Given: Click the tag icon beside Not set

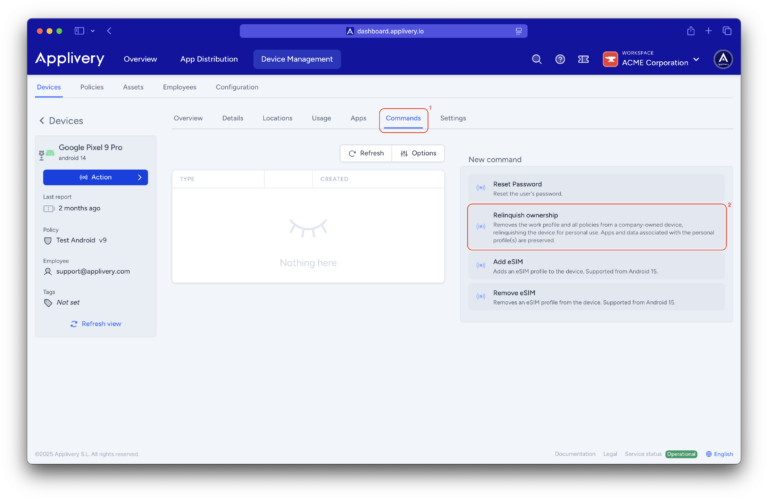Looking at the screenshot, I should click(48, 303).
